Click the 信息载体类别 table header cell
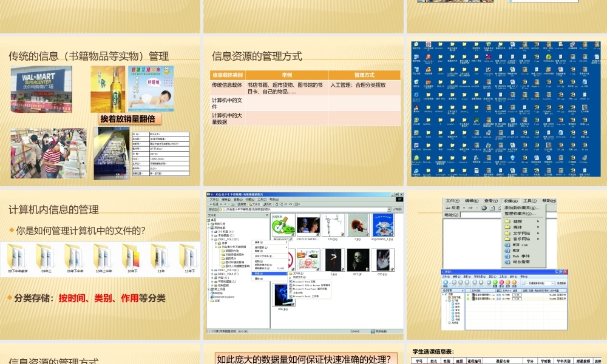 point(228,75)
